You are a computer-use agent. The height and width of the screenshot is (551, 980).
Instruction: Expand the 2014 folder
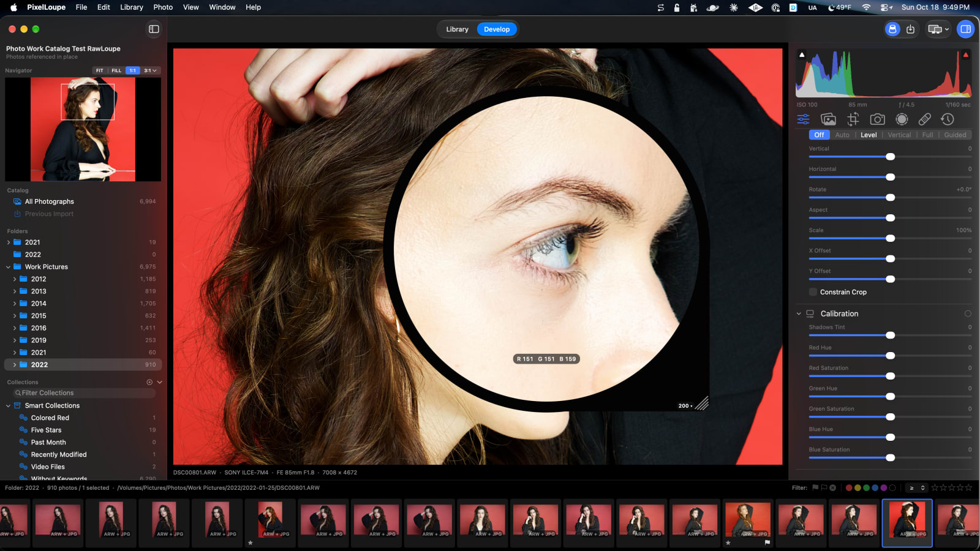pyautogui.click(x=15, y=304)
